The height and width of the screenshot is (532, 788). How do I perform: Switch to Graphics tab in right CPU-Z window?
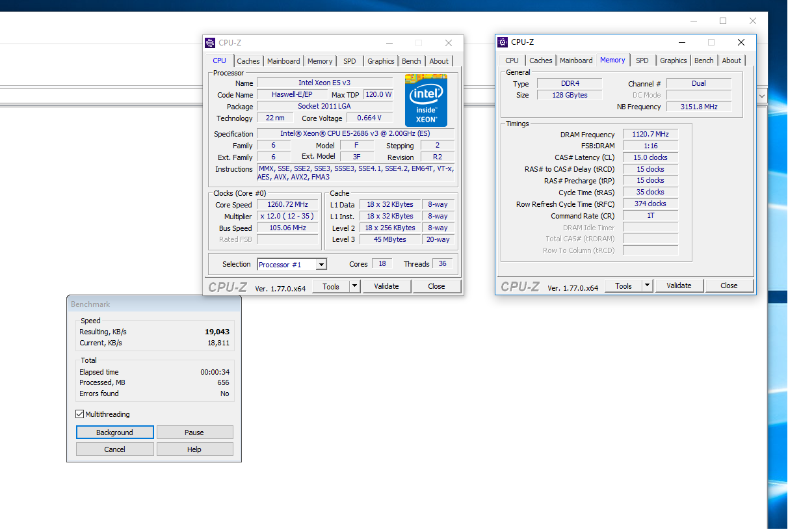[674, 60]
